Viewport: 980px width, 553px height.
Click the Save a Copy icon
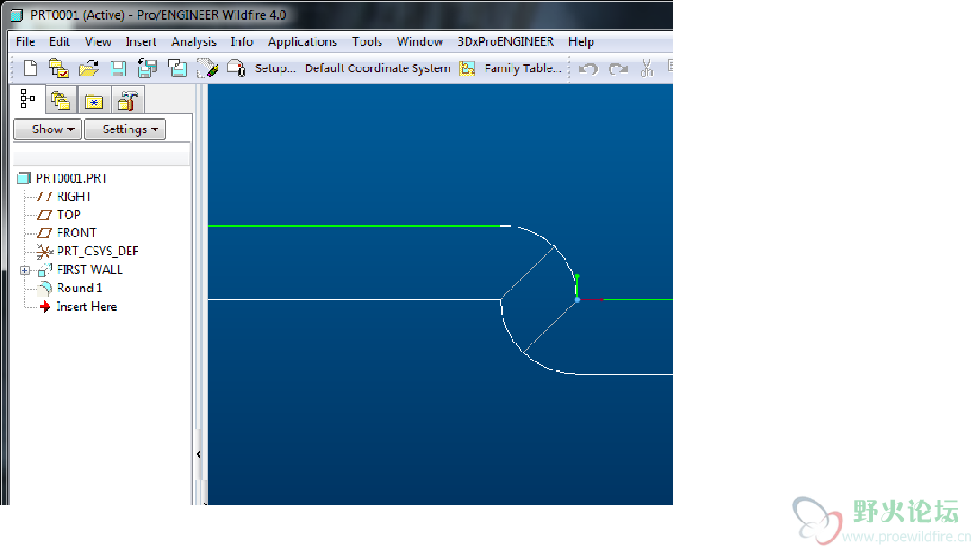(x=147, y=68)
